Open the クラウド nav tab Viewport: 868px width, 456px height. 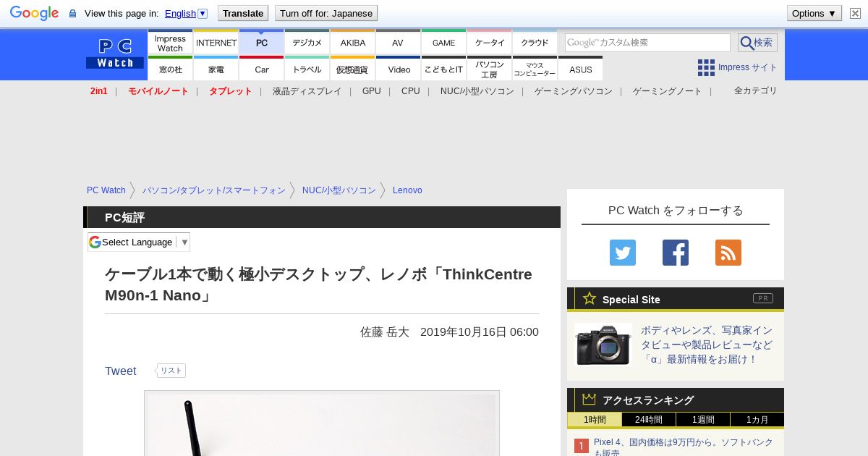[x=535, y=43]
